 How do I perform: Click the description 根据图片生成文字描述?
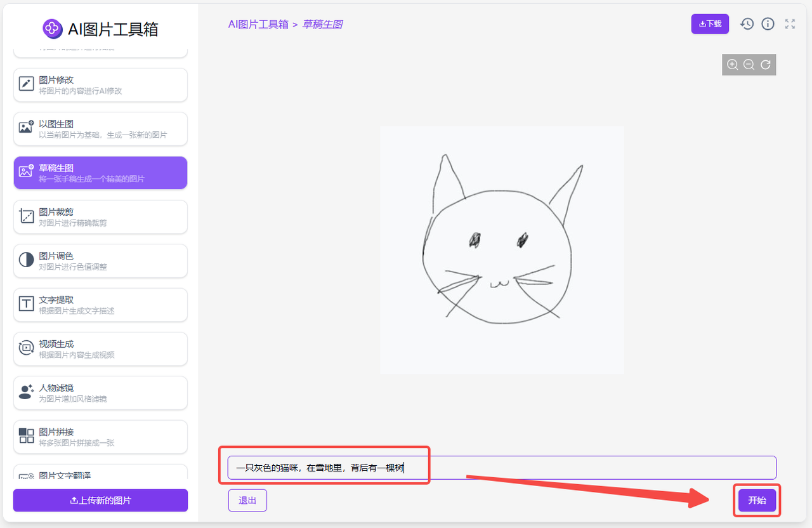tap(77, 311)
